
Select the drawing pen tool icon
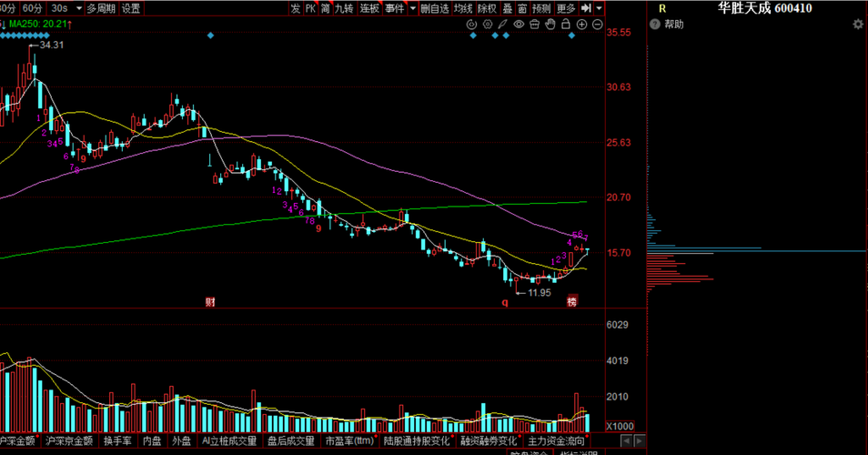tap(502, 24)
